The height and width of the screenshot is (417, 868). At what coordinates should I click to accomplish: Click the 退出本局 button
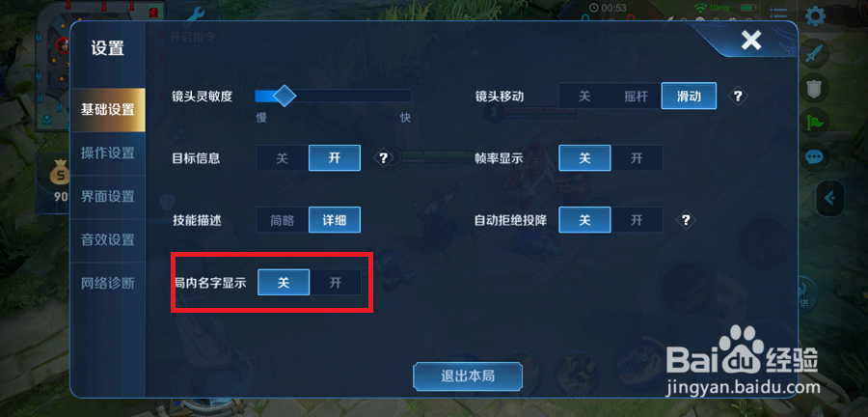tap(468, 376)
